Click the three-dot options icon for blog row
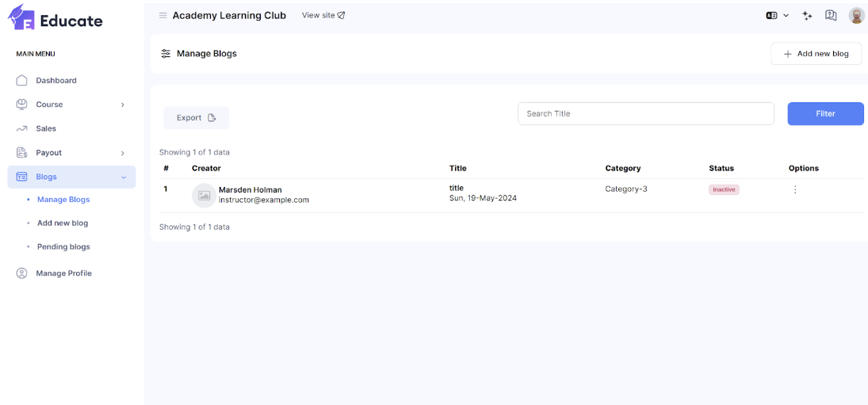 coord(795,189)
